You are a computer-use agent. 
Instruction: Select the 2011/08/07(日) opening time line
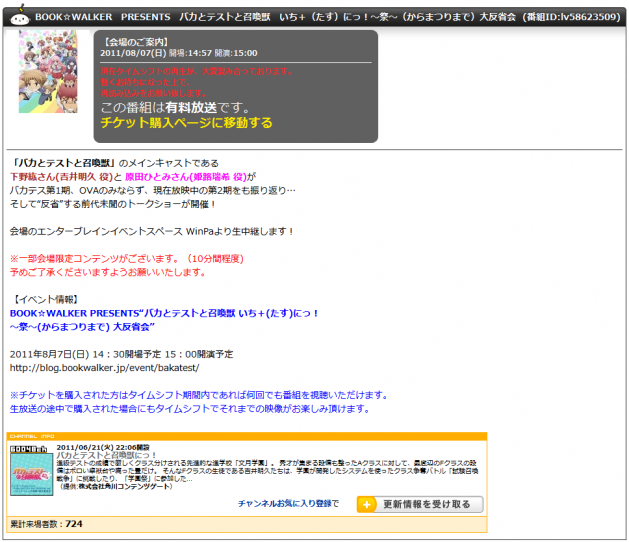tap(179, 53)
